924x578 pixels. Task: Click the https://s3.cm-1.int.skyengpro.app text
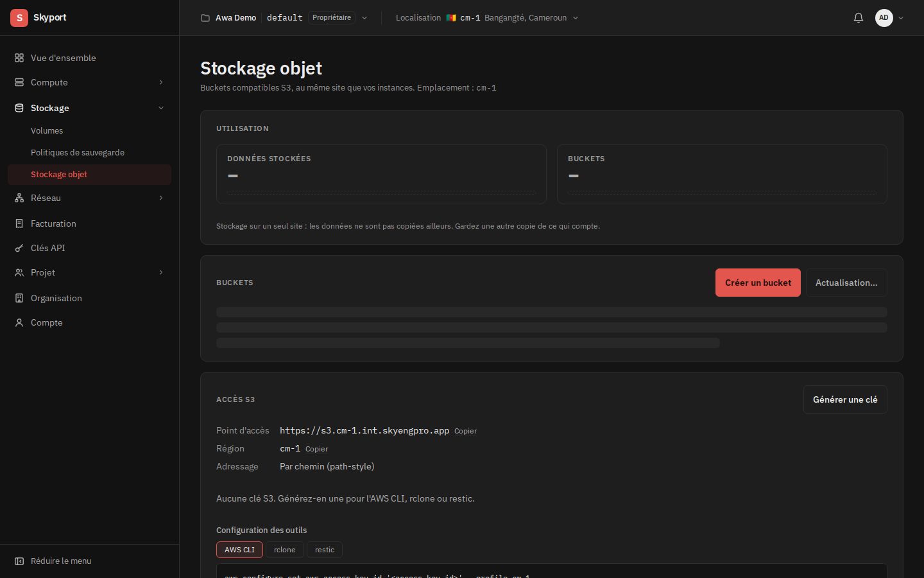[364, 430]
